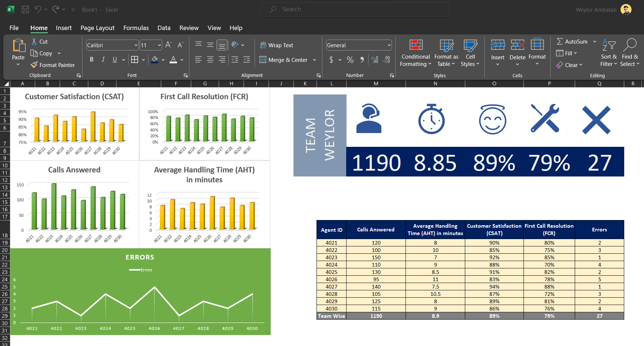644x346 pixels.
Task: Click Decrease Indent icon
Action: pyautogui.click(x=235, y=59)
